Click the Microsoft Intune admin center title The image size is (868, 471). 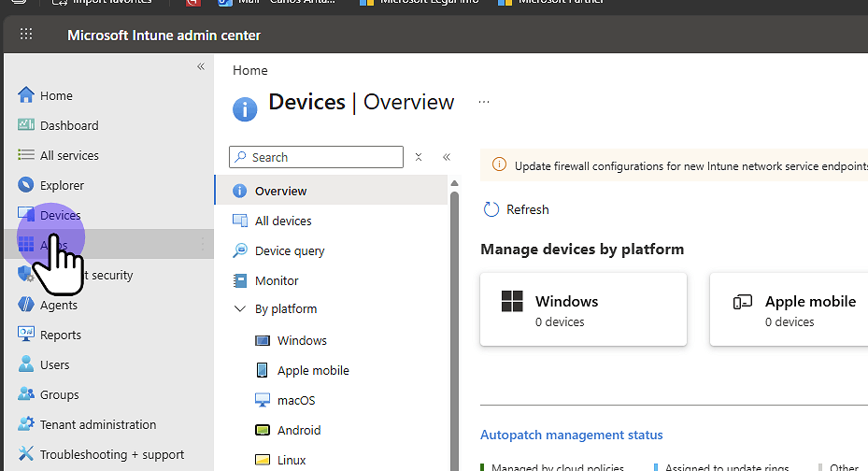164,35
